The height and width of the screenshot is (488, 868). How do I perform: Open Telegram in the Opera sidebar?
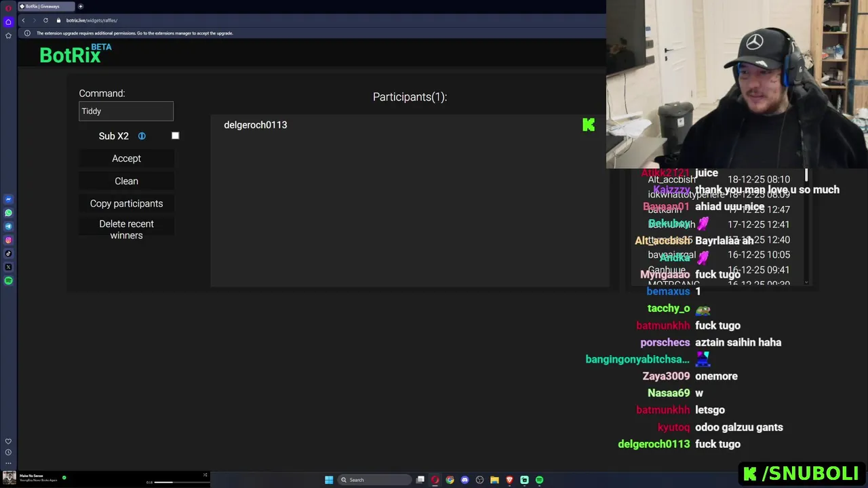[x=8, y=226]
